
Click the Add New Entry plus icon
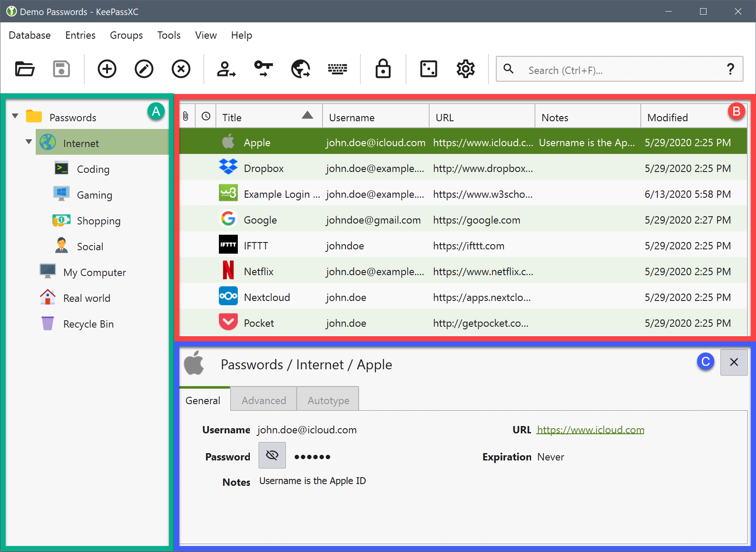tap(107, 69)
